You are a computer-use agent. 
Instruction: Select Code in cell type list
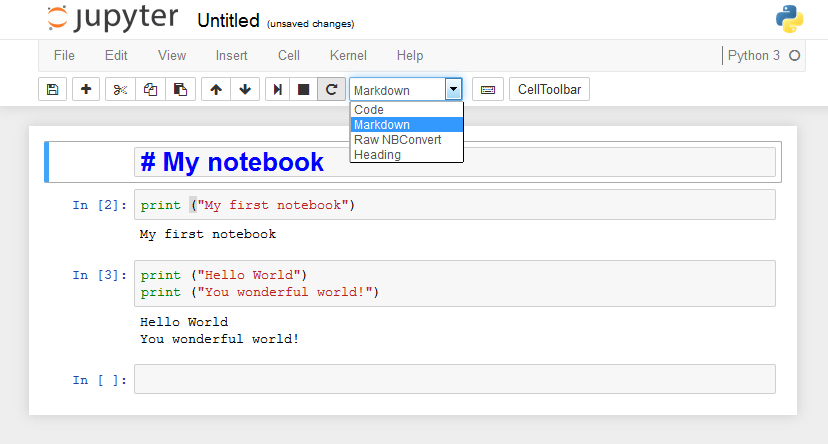coord(407,110)
